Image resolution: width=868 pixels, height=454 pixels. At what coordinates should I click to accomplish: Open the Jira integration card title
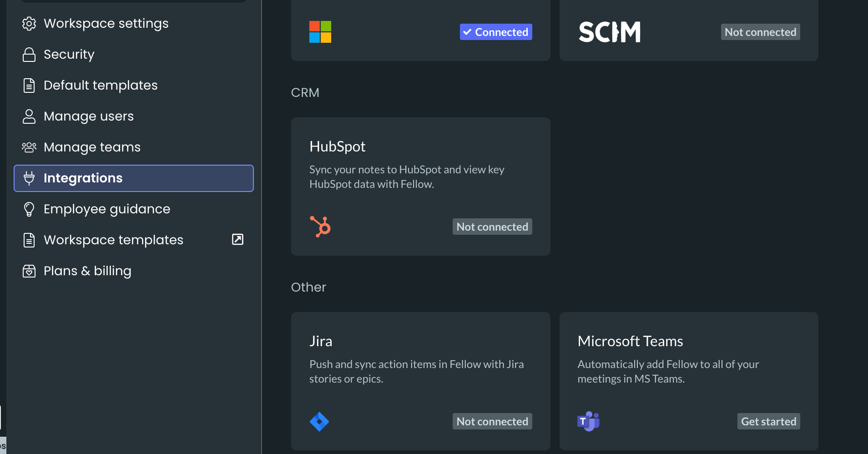click(321, 341)
